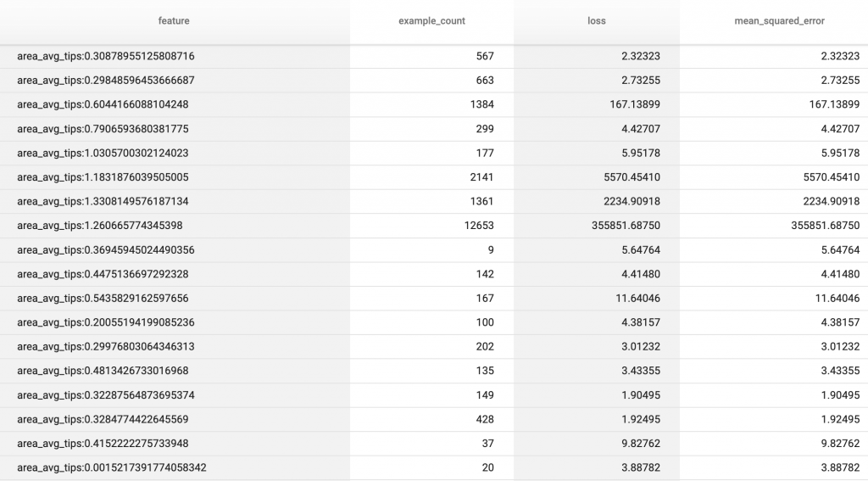Sort by the feature column header
868x481 pixels.
[174, 21]
